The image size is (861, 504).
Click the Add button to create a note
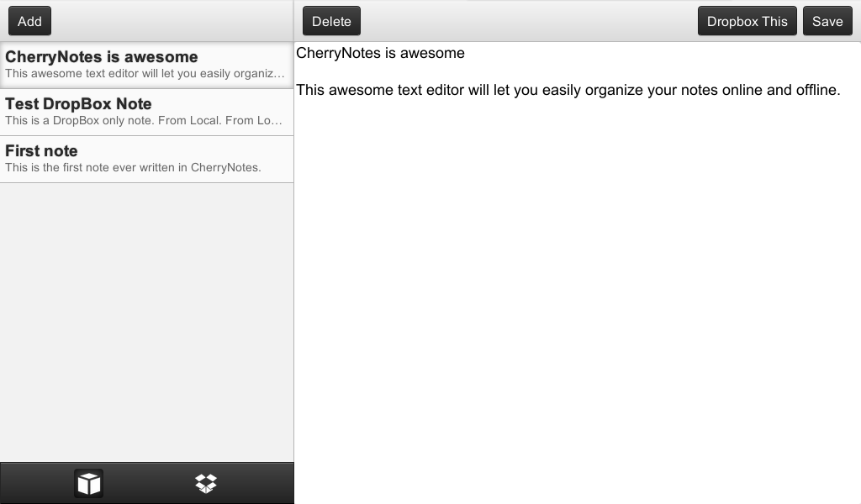click(x=29, y=21)
